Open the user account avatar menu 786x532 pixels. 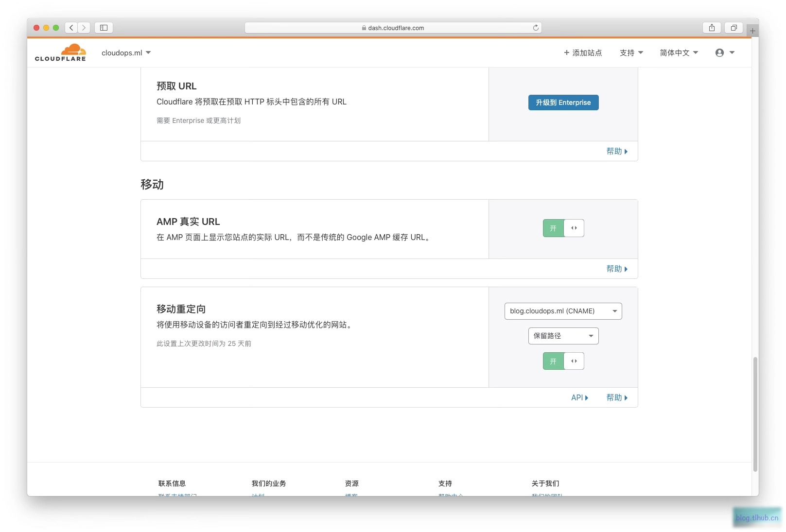725,52
